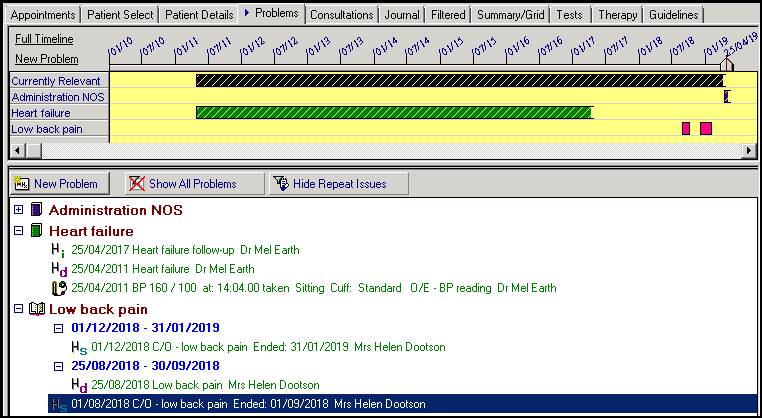Screen dimensions: 762x418
Task: Click the purple Administration NOS book icon
Action: [37, 211]
